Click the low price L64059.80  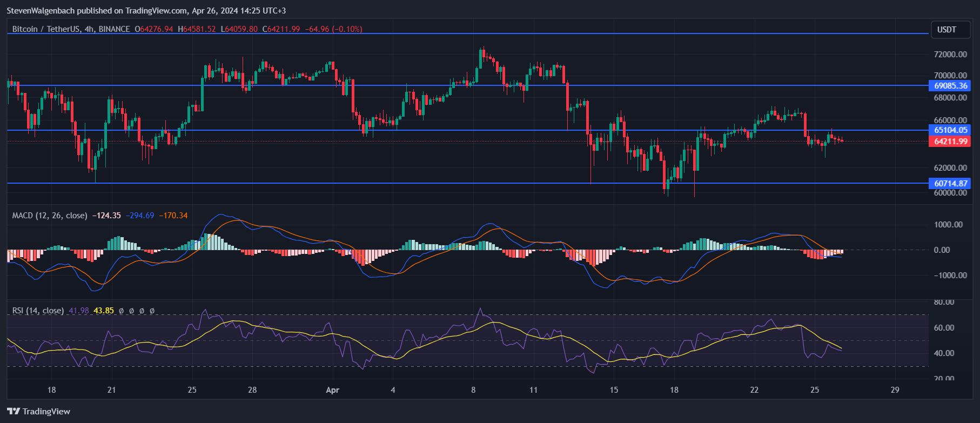point(239,29)
